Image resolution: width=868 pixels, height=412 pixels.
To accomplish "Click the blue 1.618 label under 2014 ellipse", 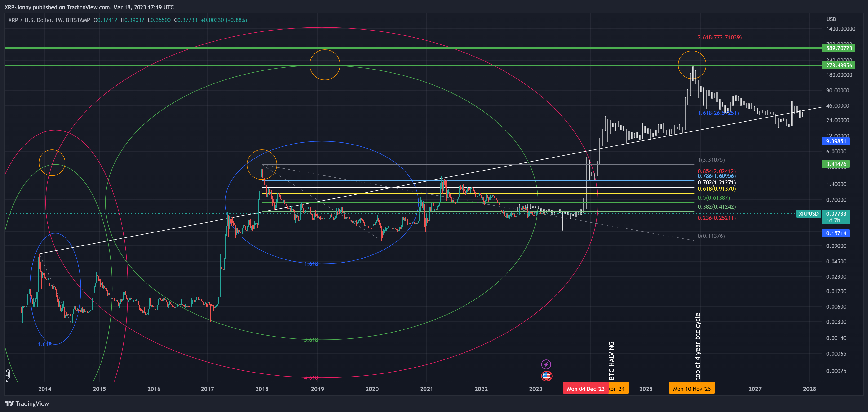I will click(x=44, y=344).
